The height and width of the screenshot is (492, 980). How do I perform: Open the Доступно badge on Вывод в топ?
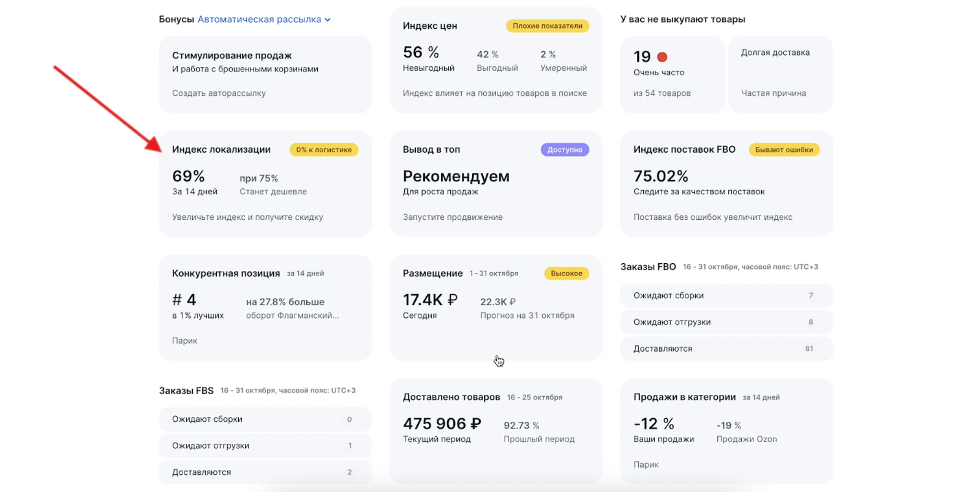pos(565,149)
